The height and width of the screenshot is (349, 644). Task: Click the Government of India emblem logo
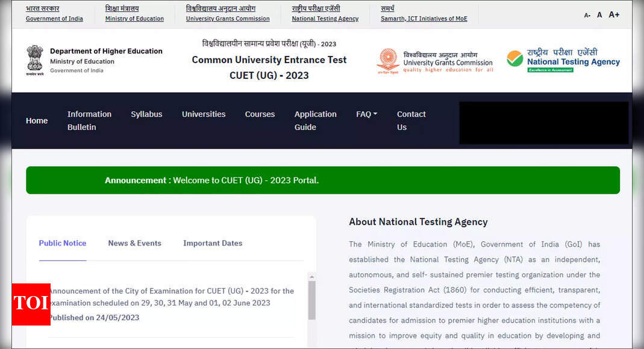pyautogui.click(x=35, y=60)
